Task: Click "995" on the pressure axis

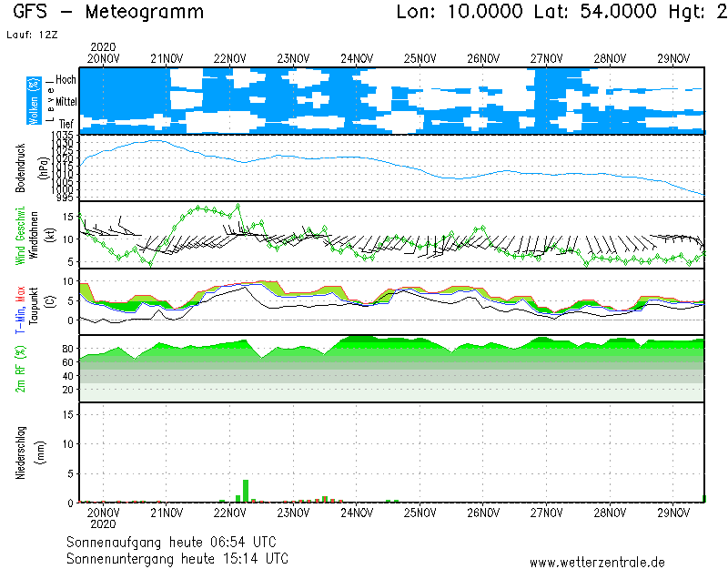Action: pos(65,198)
